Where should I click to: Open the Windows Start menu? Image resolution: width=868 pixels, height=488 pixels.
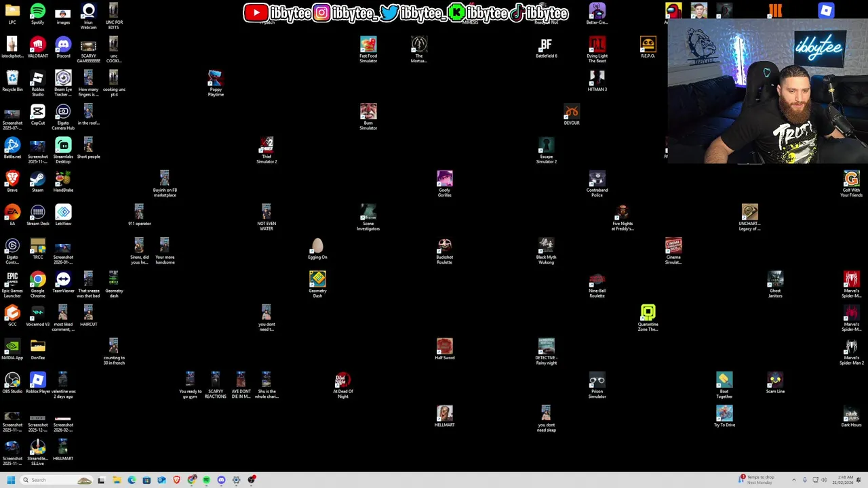click(11, 480)
